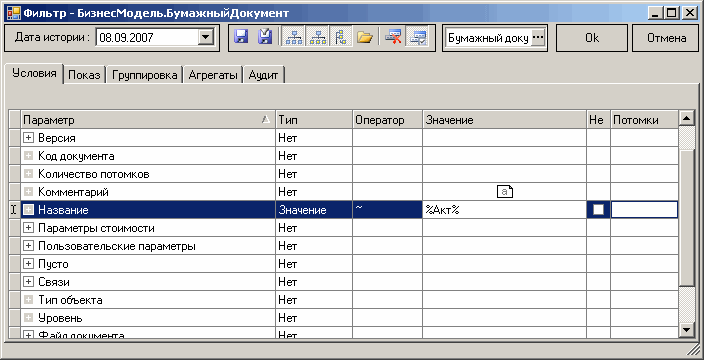Select the Тип объекта parameter name
The height and width of the screenshot is (360, 704).
(70, 300)
